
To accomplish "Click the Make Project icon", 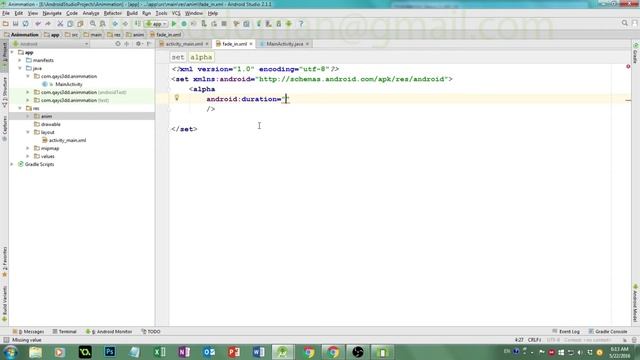I will pyautogui.click(x=138, y=24).
